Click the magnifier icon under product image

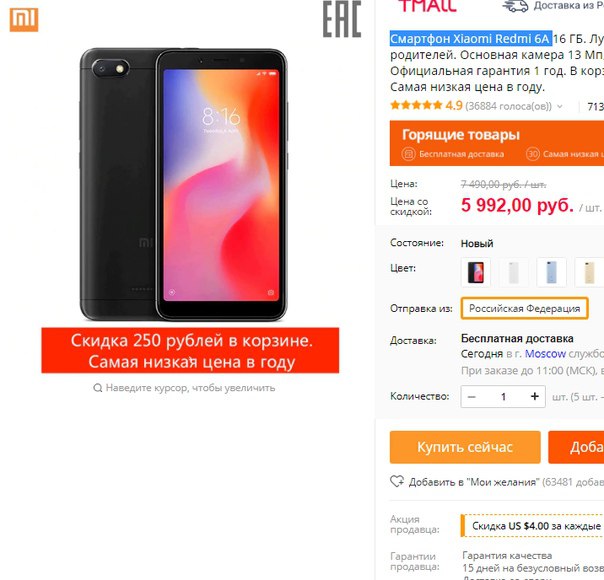[98, 387]
